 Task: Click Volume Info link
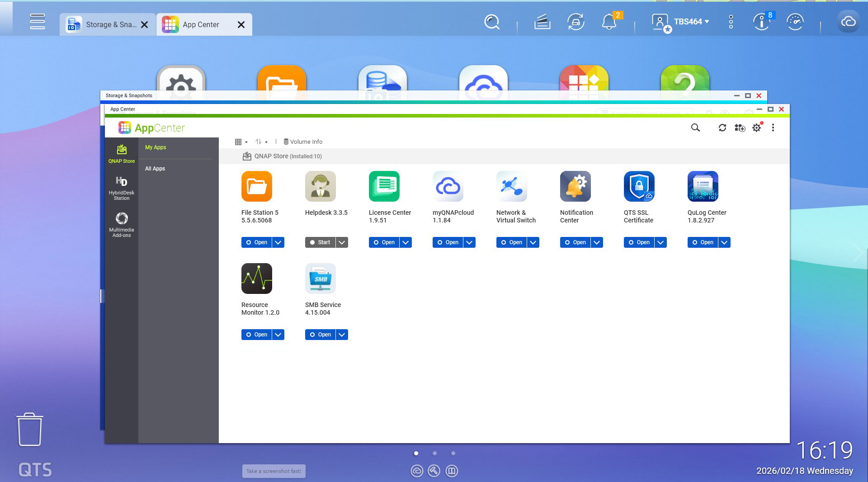(303, 142)
